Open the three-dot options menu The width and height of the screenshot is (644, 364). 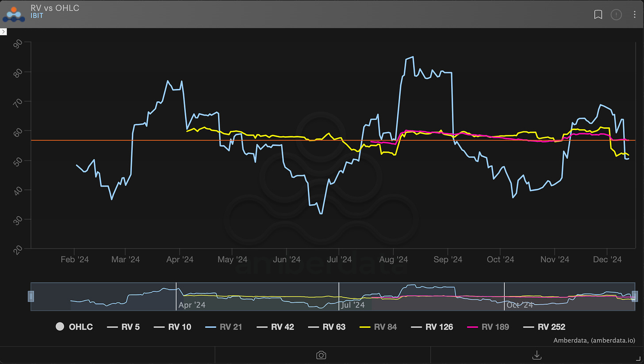click(635, 15)
